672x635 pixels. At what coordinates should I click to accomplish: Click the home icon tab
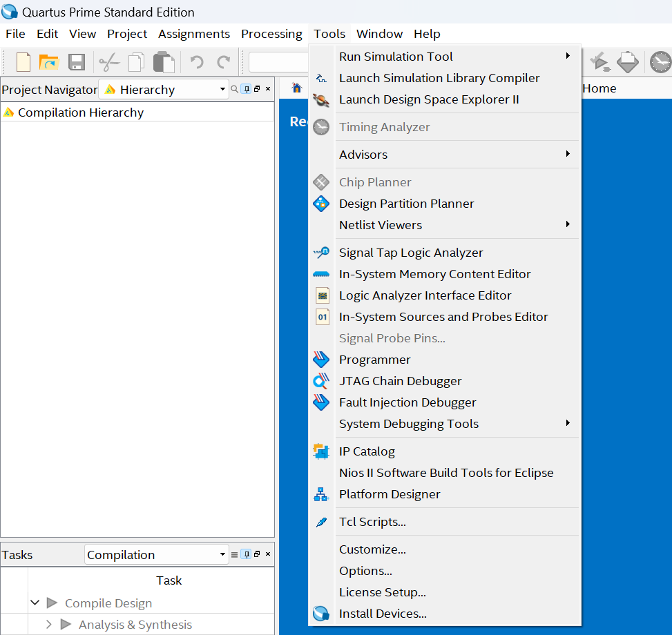coord(296,88)
